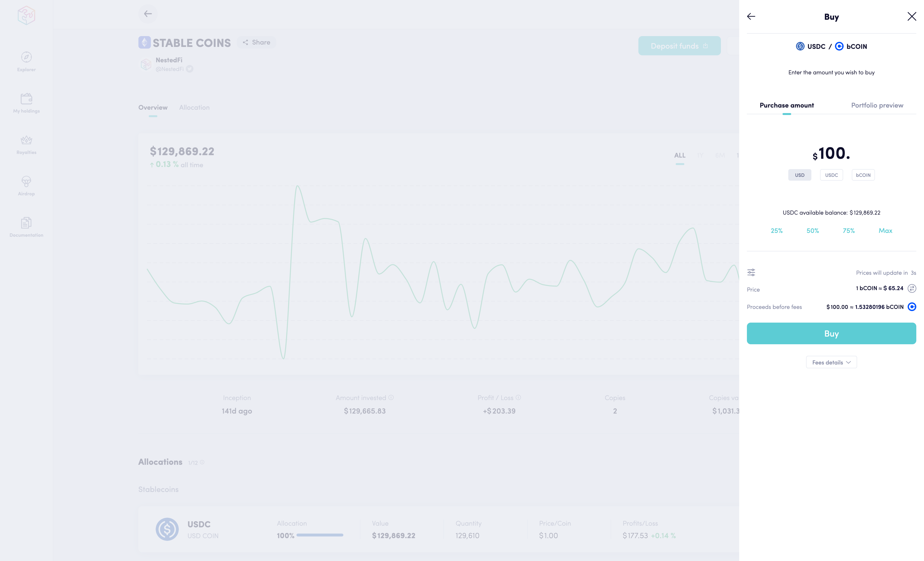Set amount to 75% of balance

849,231
